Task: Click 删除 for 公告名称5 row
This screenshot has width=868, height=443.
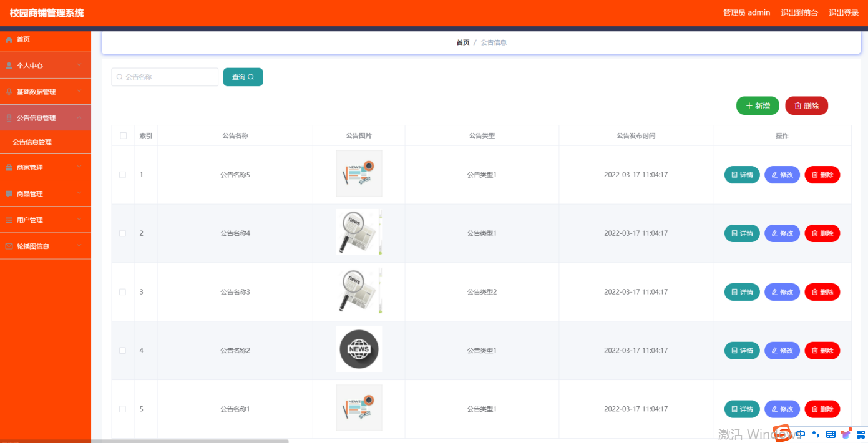Action: click(x=822, y=175)
